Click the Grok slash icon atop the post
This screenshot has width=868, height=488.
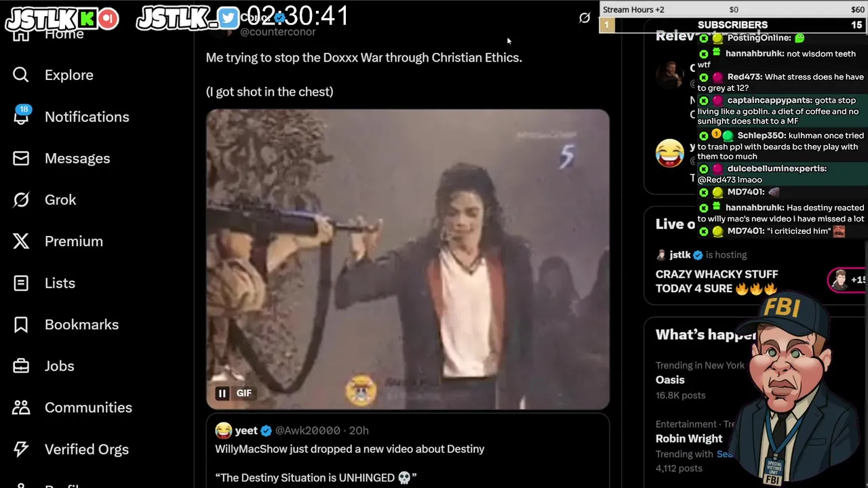[585, 18]
